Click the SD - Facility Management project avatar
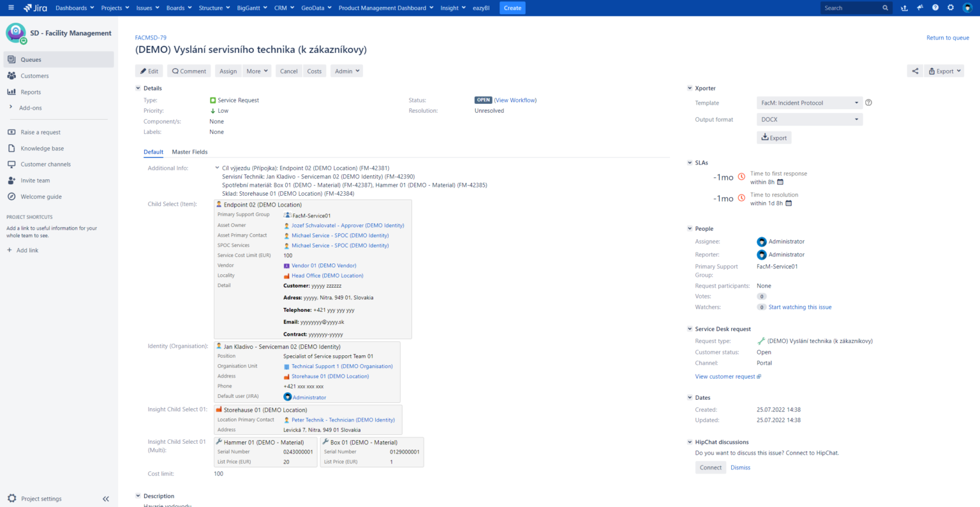 tap(16, 33)
